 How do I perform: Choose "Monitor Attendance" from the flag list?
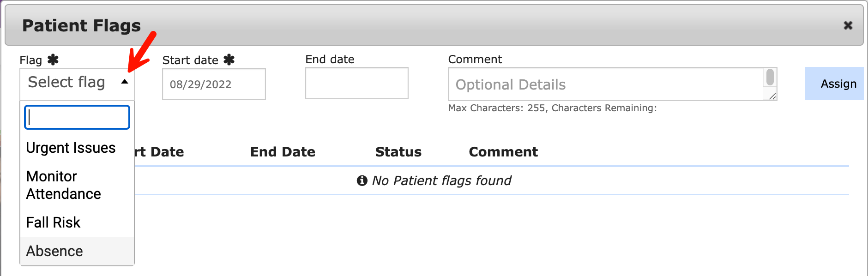point(64,185)
